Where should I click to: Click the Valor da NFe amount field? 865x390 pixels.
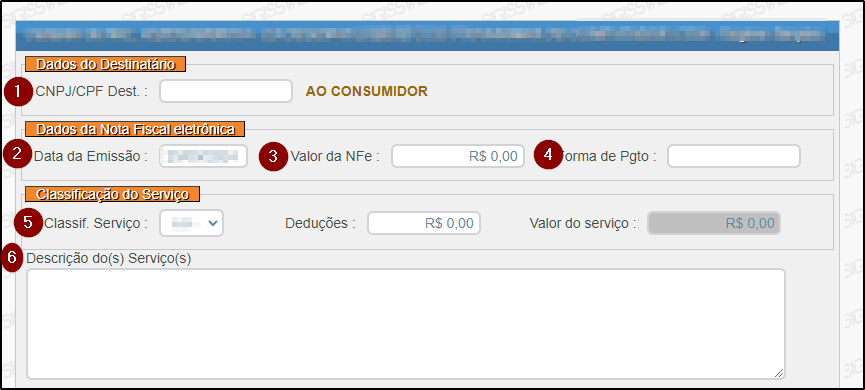click(x=458, y=156)
